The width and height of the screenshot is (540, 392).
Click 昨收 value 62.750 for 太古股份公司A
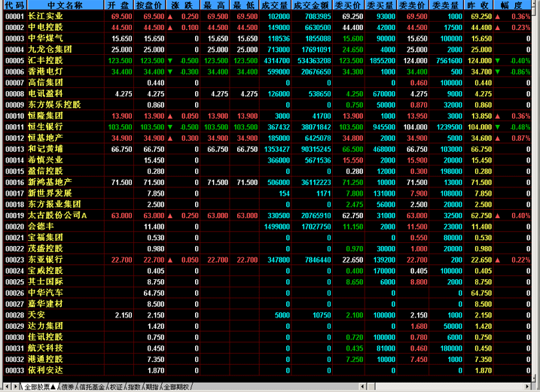coord(481,216)
